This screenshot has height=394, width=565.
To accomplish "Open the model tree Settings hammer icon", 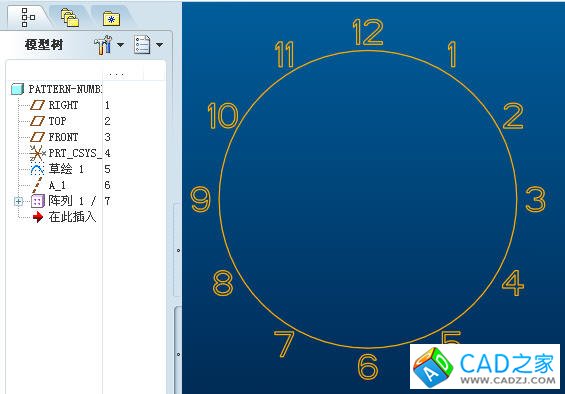I will coord(103,45).
